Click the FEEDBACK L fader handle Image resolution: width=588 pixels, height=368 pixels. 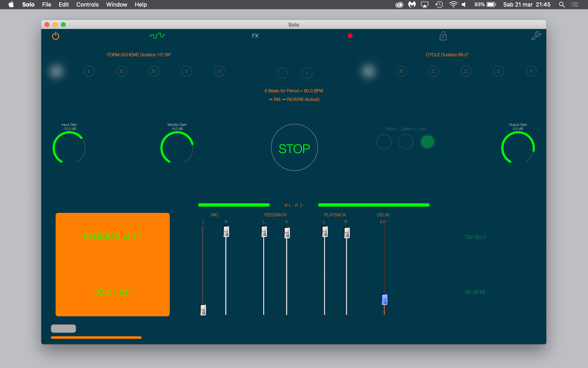(x=264, y=231)
